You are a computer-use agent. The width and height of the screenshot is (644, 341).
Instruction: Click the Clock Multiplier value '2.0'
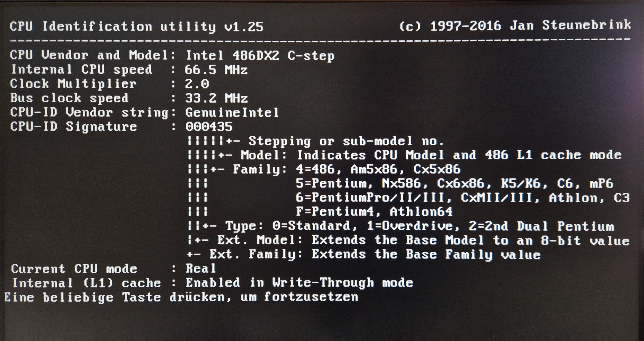click(x=197, y=84)
